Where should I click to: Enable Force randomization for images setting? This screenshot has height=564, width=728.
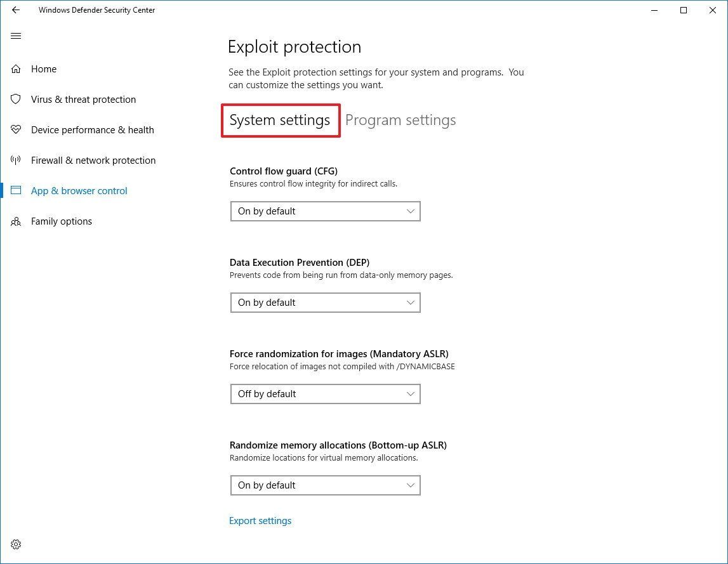[325, 393]
